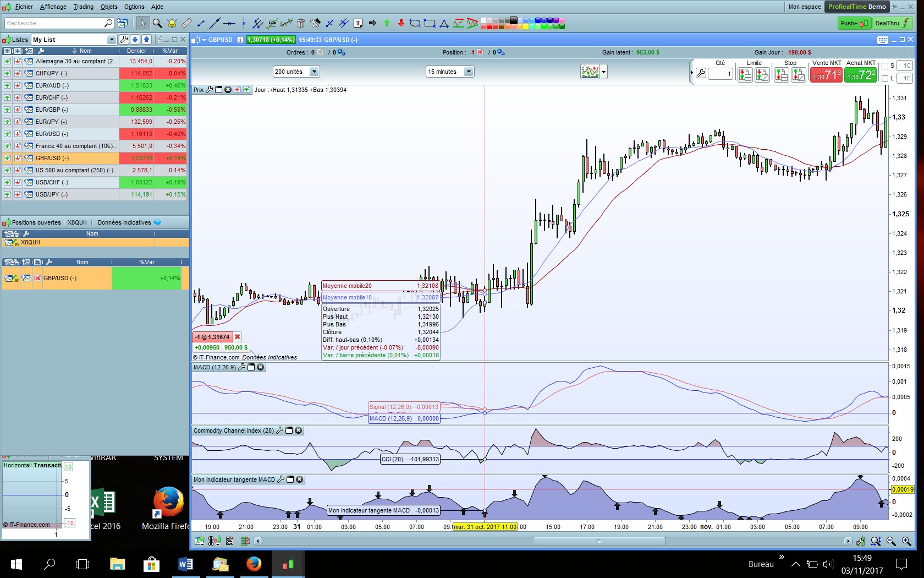Cancel position with red X beside 1,31674
The image size is (924, 578).
pyautogui.click(x=238, y=337)
